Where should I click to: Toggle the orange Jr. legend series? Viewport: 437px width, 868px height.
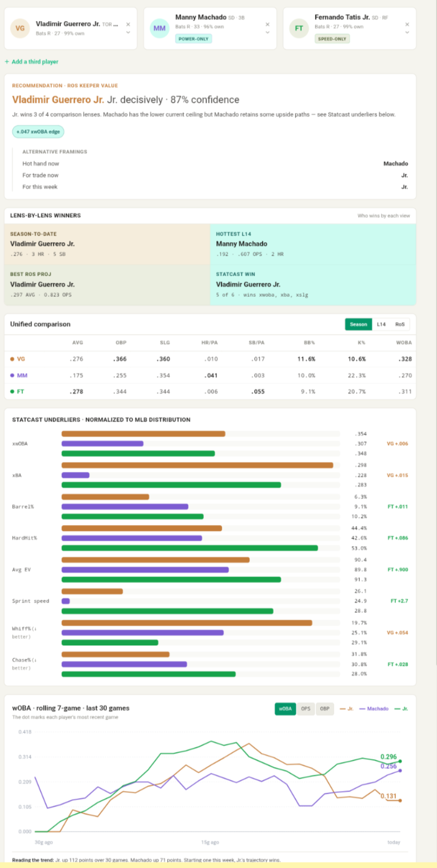346,709
